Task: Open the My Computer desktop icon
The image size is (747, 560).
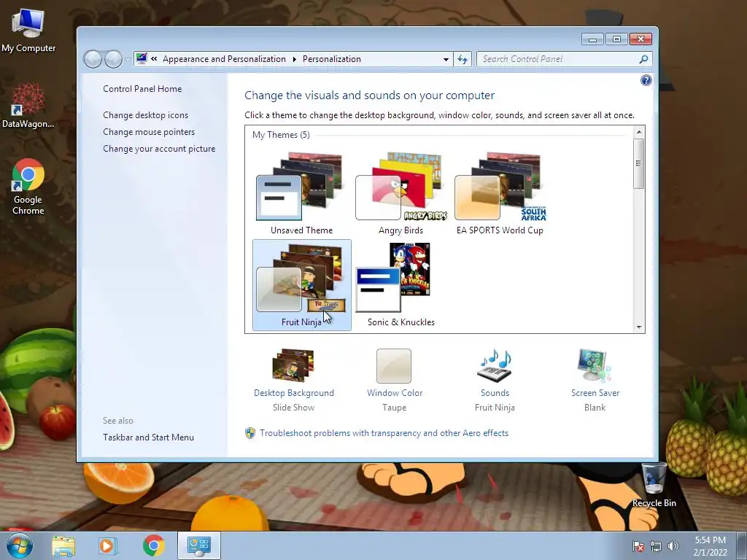Action: [28, 30]
